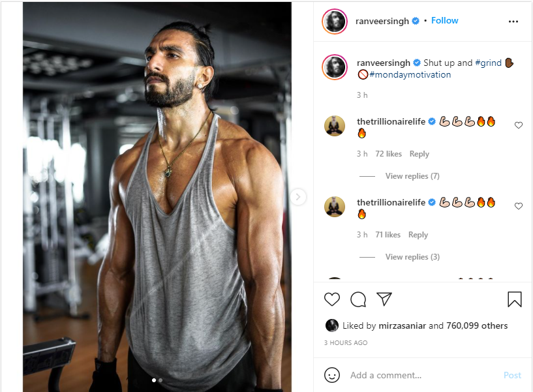Expand View replies (7)
533x392 pixels.
(412, 176)
